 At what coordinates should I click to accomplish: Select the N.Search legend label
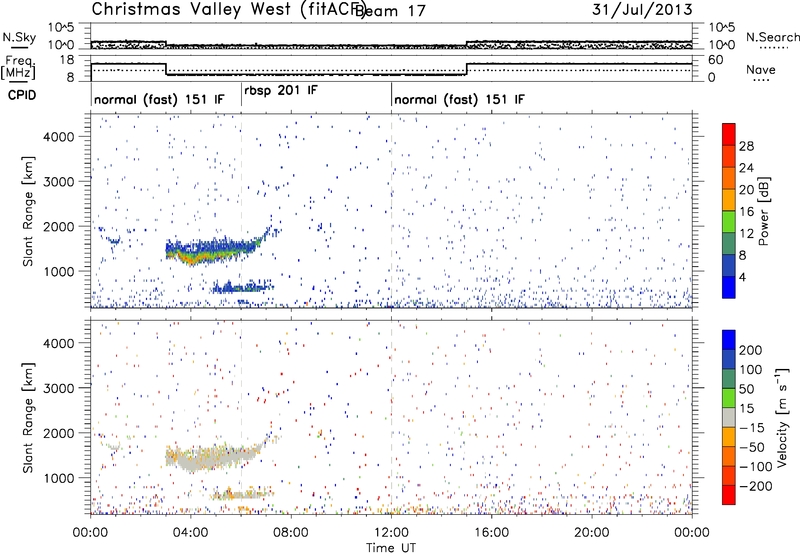[772, 37]
